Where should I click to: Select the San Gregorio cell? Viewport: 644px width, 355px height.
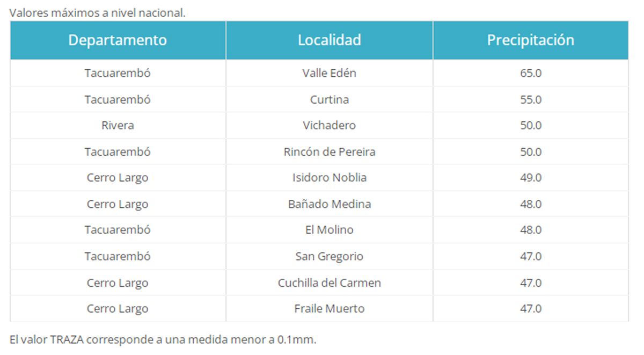(x=329, y=256)
